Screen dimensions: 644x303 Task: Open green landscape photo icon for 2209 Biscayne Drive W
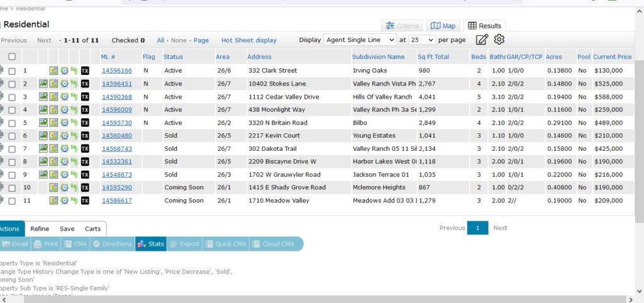coord(43,162)
